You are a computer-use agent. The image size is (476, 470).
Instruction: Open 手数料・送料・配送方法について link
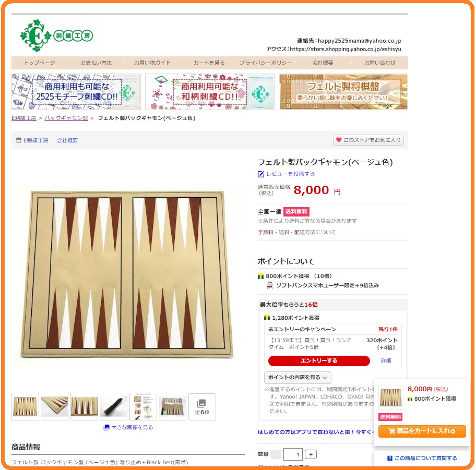point(297,232)
